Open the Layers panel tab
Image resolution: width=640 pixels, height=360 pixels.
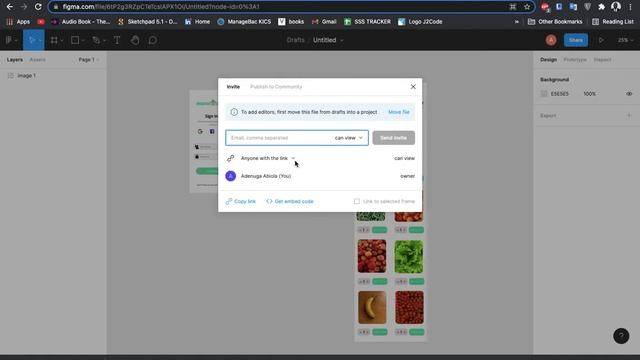pyautogui.click(x=15, y=60)
